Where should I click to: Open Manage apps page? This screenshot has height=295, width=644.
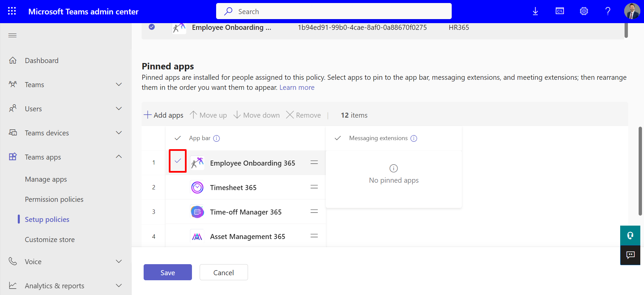pyautogui.click(x=46, y=179)
